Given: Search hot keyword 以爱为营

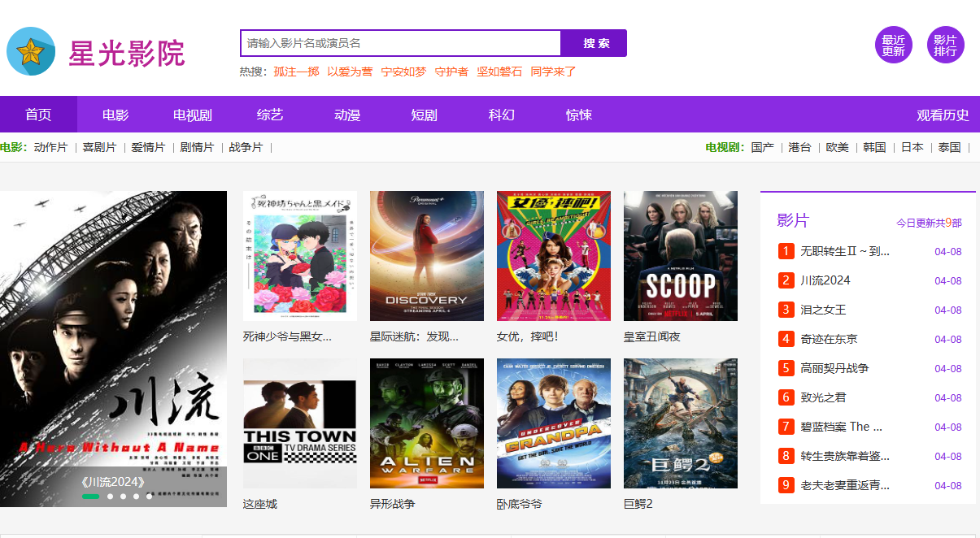Looking at the screenshot, I should [x=350, y=72].
